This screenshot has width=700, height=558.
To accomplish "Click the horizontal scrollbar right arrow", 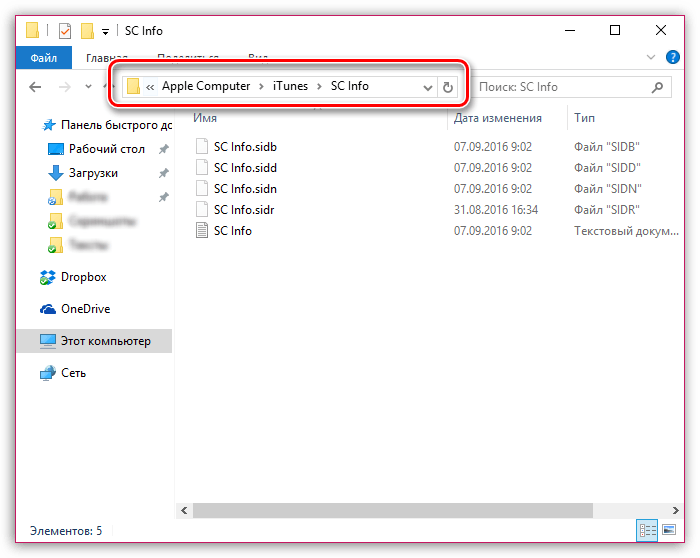I will (x=675, y=510).
